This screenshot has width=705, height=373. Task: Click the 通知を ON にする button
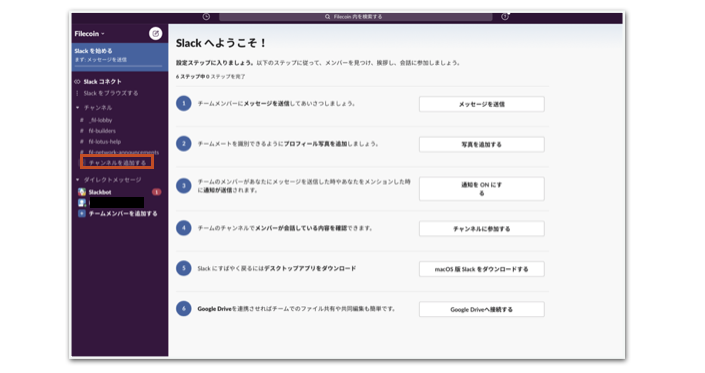[x=482, y=189]
